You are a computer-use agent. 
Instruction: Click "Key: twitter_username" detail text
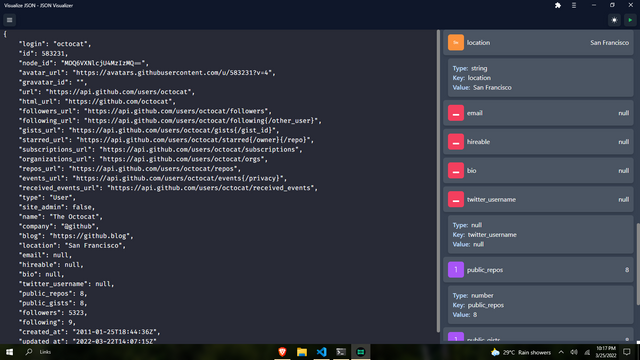[484, 235]
